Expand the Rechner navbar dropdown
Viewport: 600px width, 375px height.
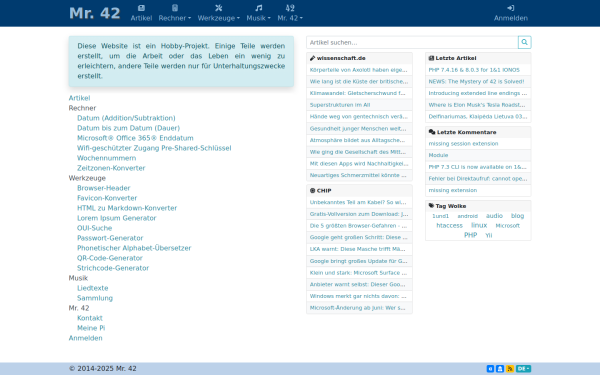[x=174, y=13]
